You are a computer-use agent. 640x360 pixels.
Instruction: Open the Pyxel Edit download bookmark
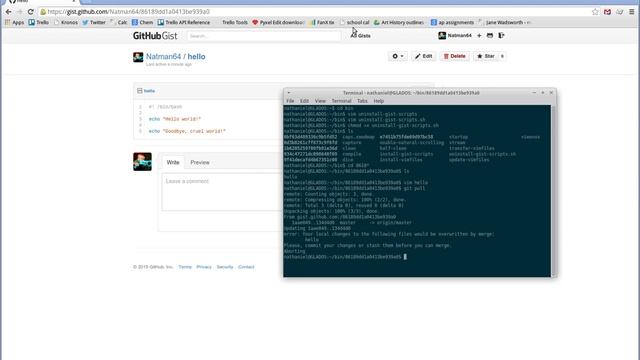click(278, 22)
